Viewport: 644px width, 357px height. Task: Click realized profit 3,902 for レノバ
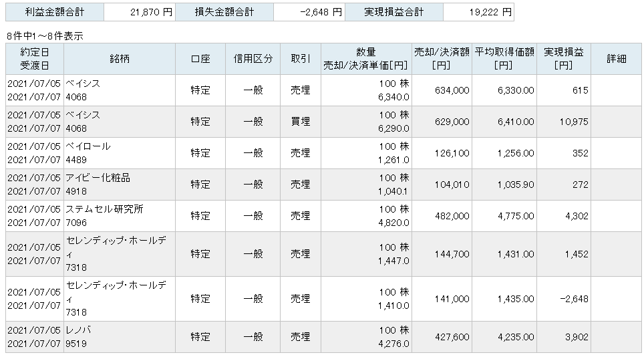tap(564, 337)
